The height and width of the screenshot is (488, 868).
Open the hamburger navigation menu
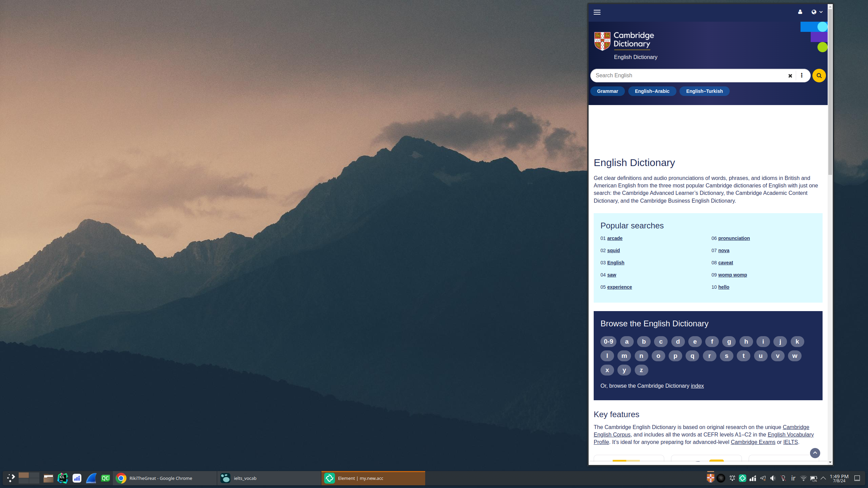(597, 12)
